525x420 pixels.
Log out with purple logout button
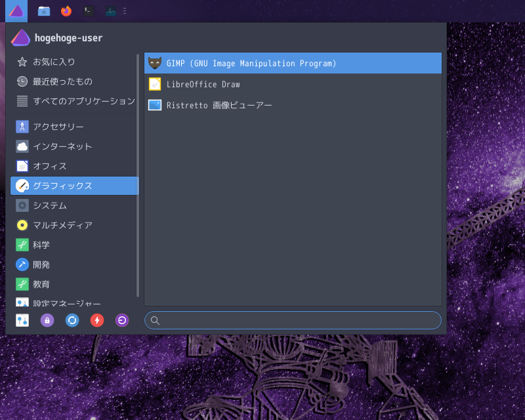[x=122, y=320]
